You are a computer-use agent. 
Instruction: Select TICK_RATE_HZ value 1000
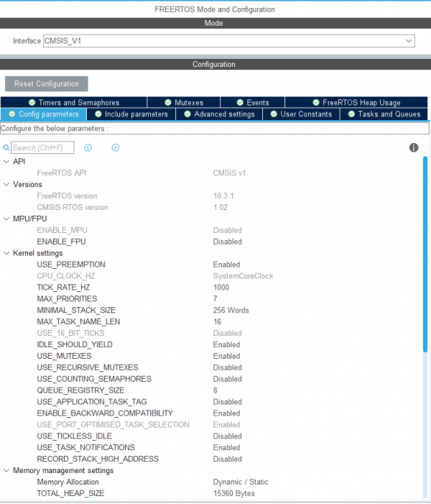pyautogui.click(x=221, y=288)
